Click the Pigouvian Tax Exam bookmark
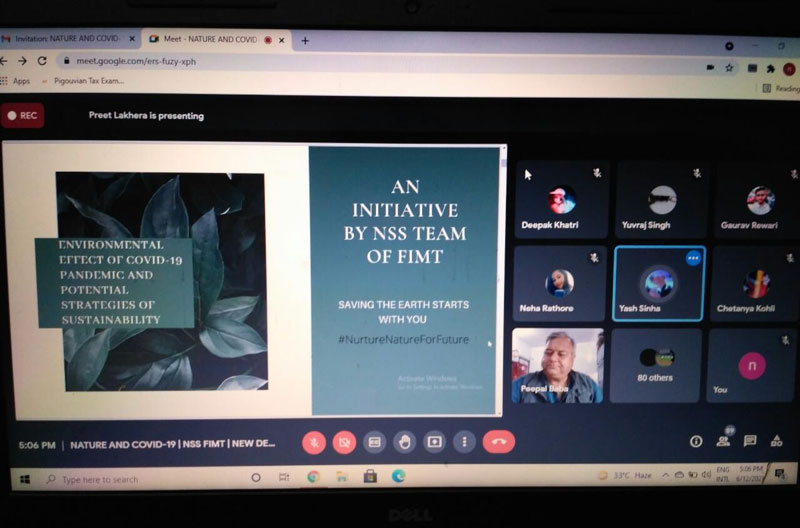800x528 pixels. tap(88, 81)
